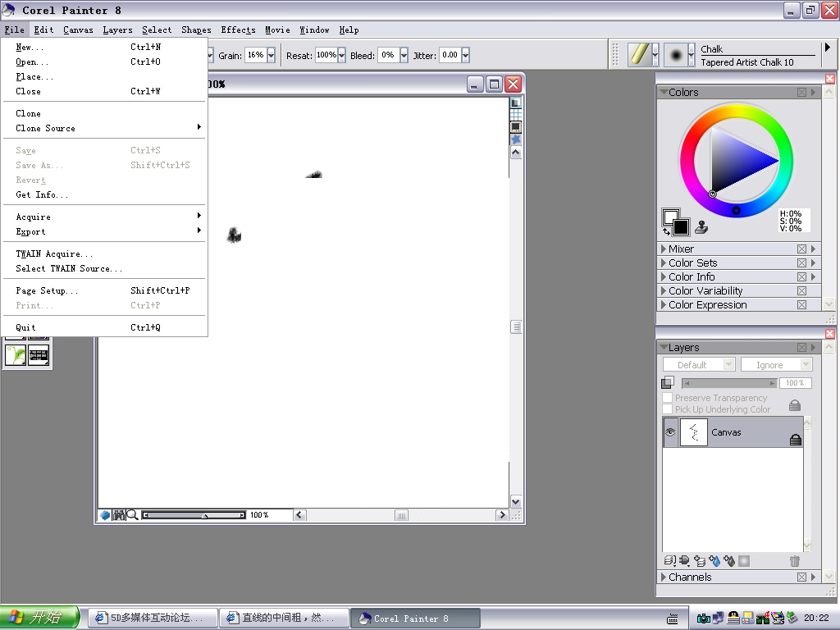This screenshot has width=840, height=630.
Task: Open the Effects menu
Action: [x=238, y=30]
